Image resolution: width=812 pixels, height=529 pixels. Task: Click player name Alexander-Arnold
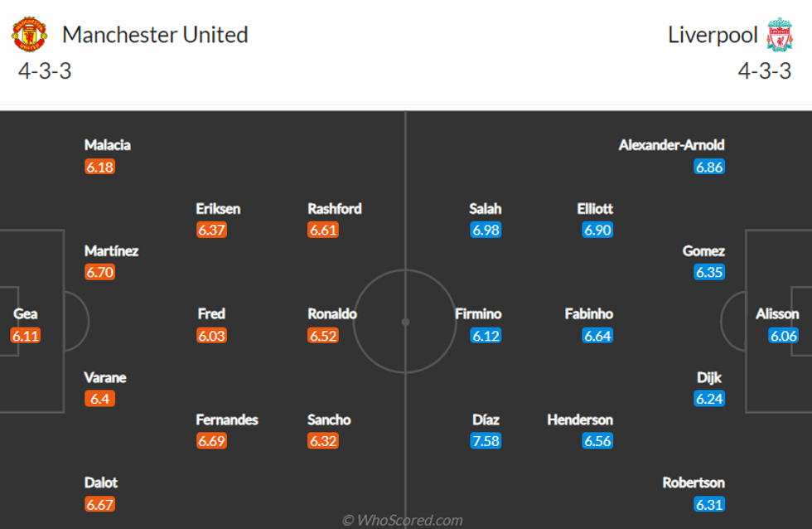(671, 145)
